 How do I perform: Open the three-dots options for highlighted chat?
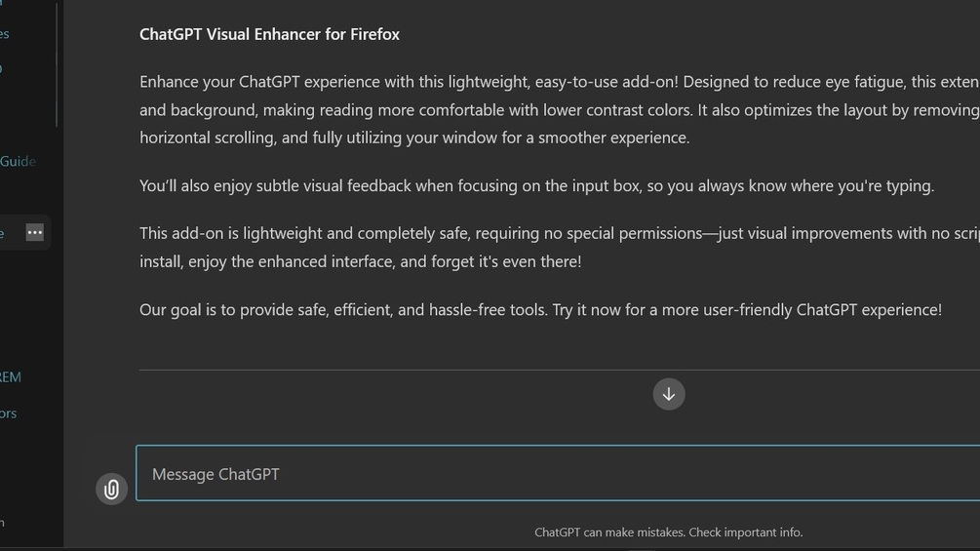point(35,232)
